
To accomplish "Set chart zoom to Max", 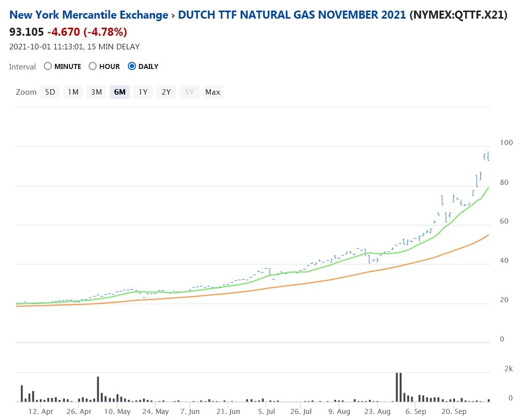I will [213, 92].
